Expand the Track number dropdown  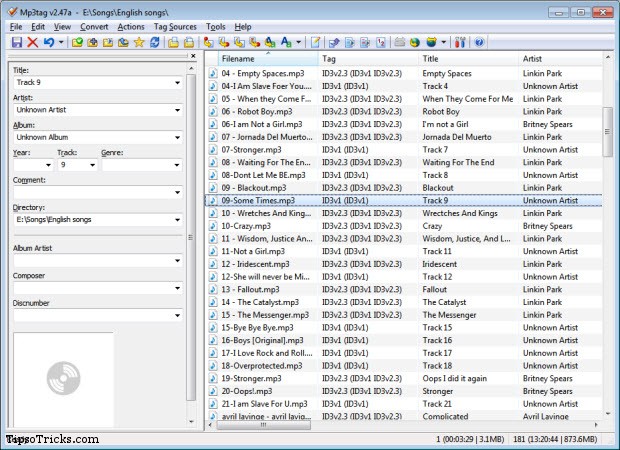[x=92, y=165]
